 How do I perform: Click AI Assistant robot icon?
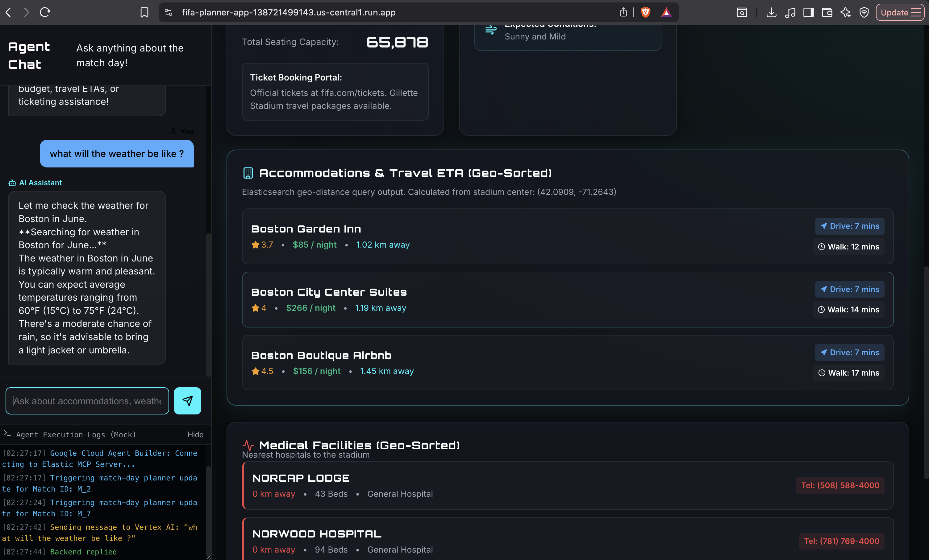(x=12, y=183)
